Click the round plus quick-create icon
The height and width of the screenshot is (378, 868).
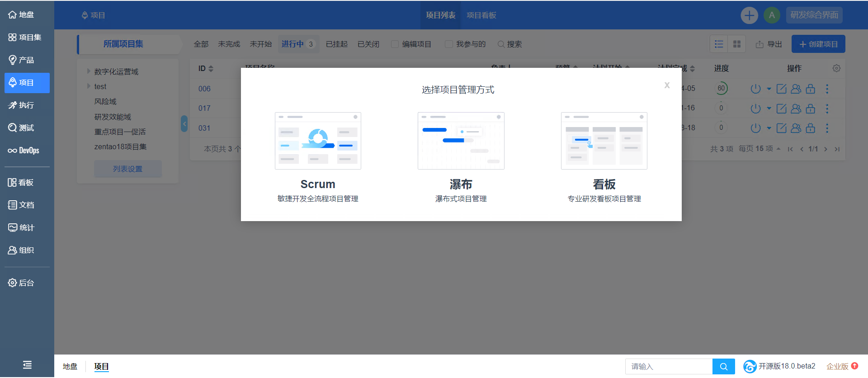coord(749,15)
